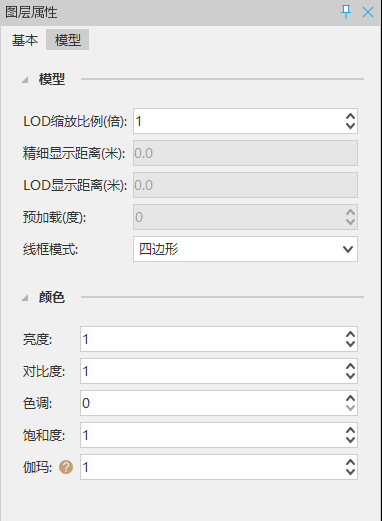Click into the 亮度 input field

[212, 339]
